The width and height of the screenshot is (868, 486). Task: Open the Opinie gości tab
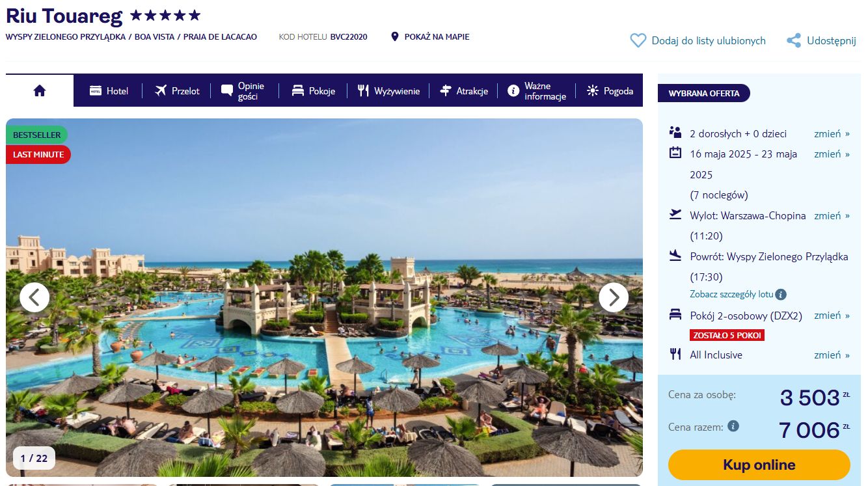point(244,91)
